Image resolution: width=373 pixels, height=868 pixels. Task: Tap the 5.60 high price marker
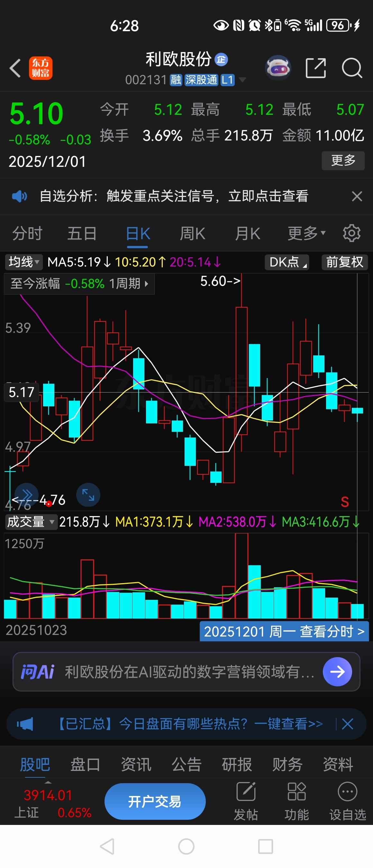(x=220, y=281)
